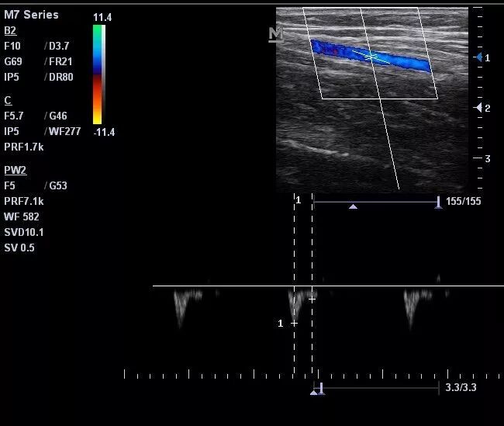
Task: Click the D3.7 depth value
Action: click(59, 46)
